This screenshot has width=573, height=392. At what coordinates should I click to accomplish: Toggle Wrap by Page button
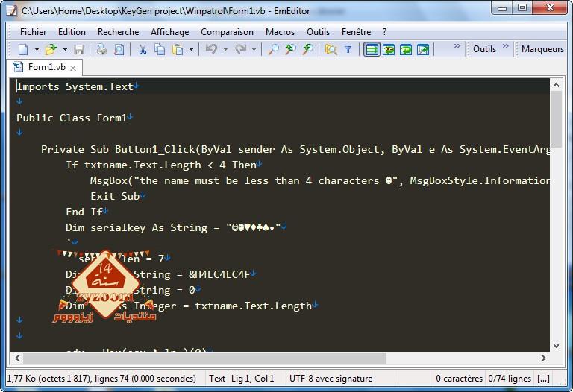[x=423, y=49]
